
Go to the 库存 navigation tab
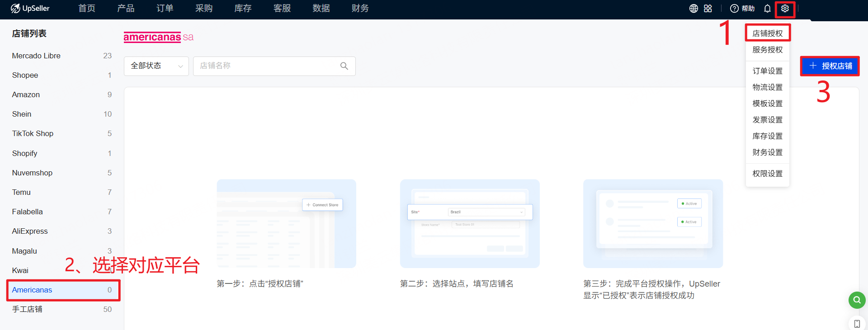coord(243,9)
